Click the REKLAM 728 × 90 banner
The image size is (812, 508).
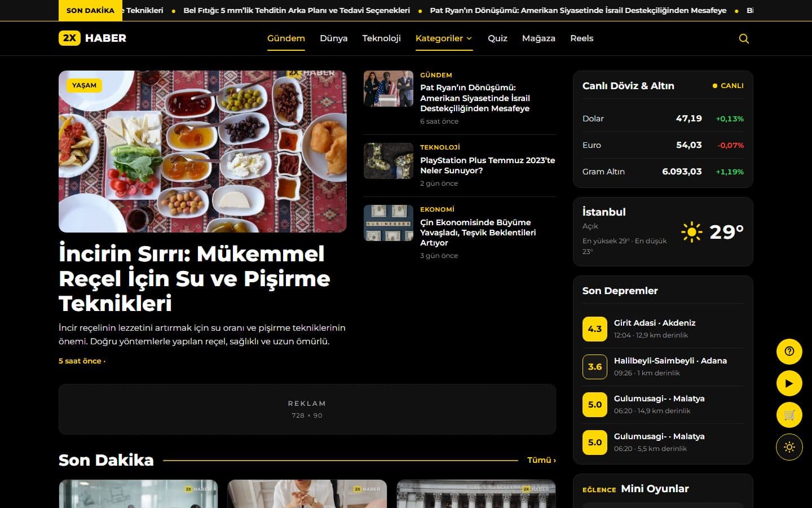(x=307, y=409)
